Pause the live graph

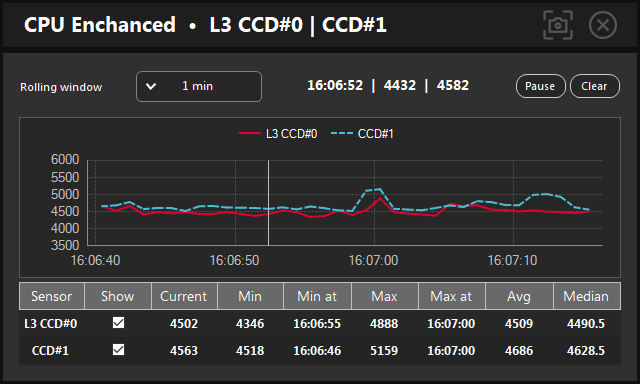[540, 86]
